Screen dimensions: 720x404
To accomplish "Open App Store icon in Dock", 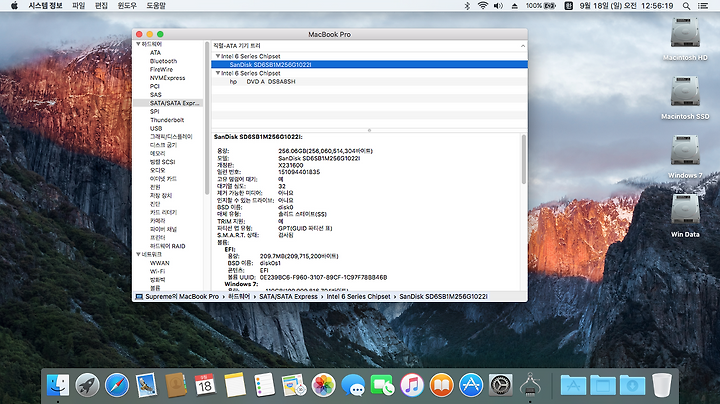I will click(x=471, y=385).
